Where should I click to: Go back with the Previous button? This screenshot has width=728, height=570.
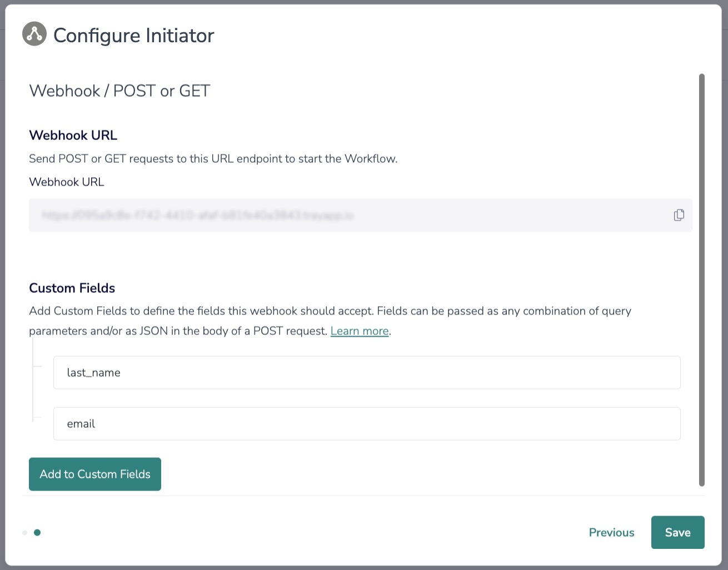coord(611,532)
